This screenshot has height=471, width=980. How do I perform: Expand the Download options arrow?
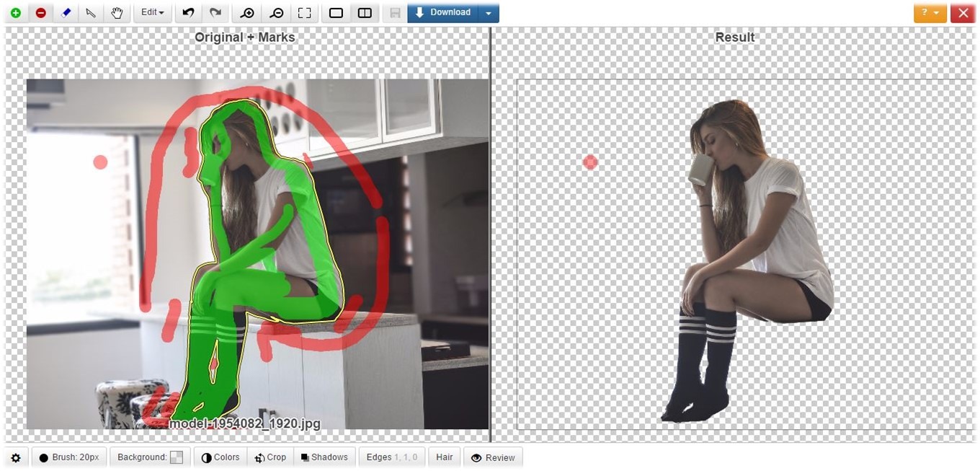click(x=489, y=13)
